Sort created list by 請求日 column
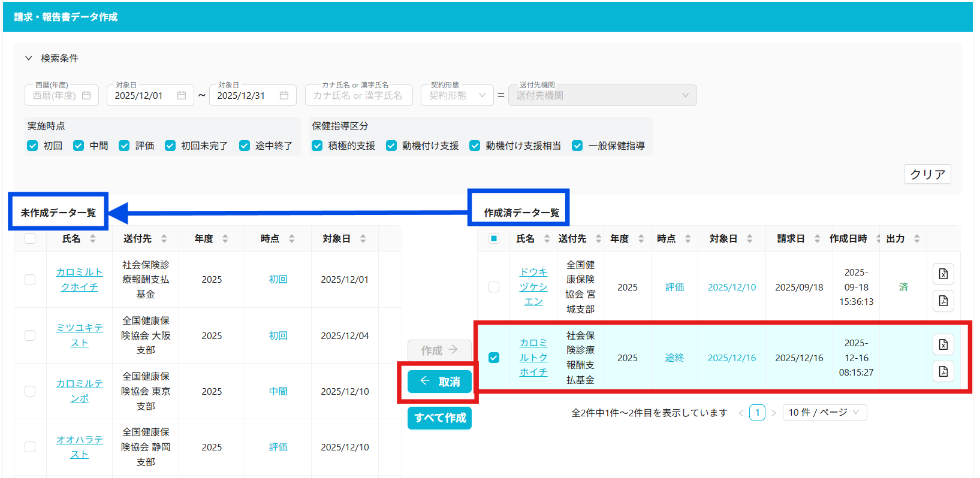This screenshot has height=478, width=980. click(x=817, y=238)
